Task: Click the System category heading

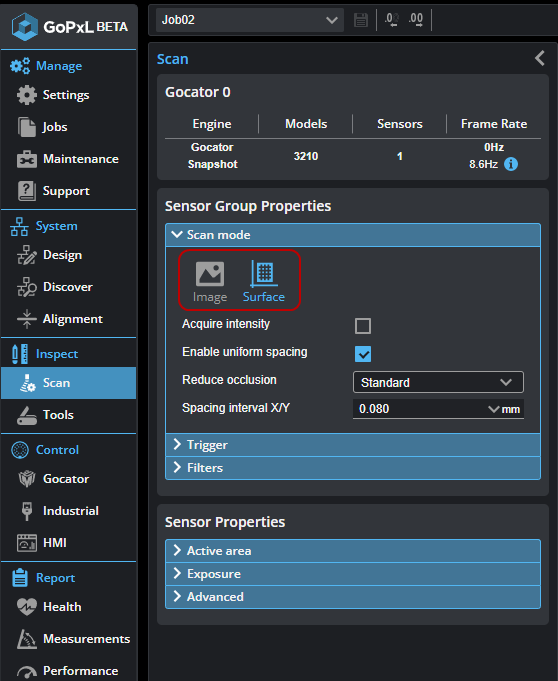Action: [56, 226]
